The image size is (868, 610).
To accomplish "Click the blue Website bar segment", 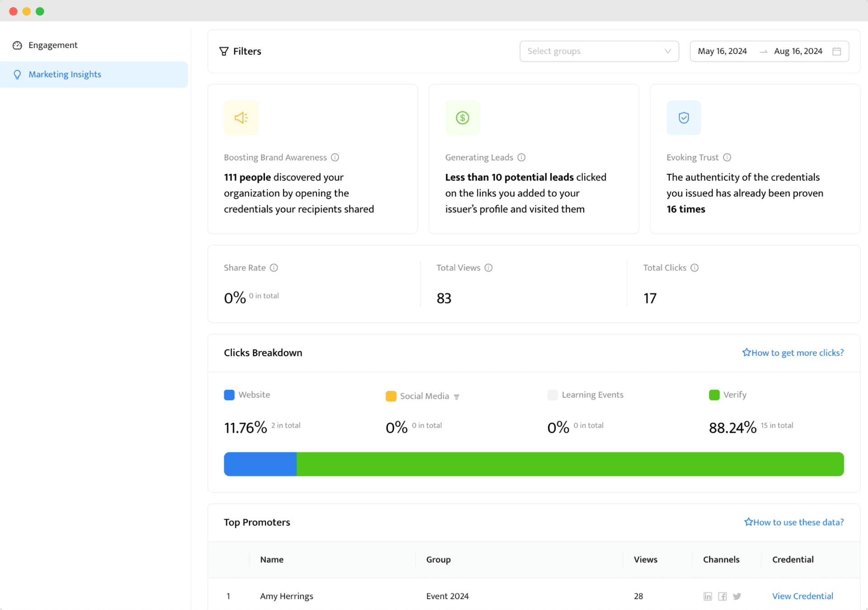I will pos(260,464).
